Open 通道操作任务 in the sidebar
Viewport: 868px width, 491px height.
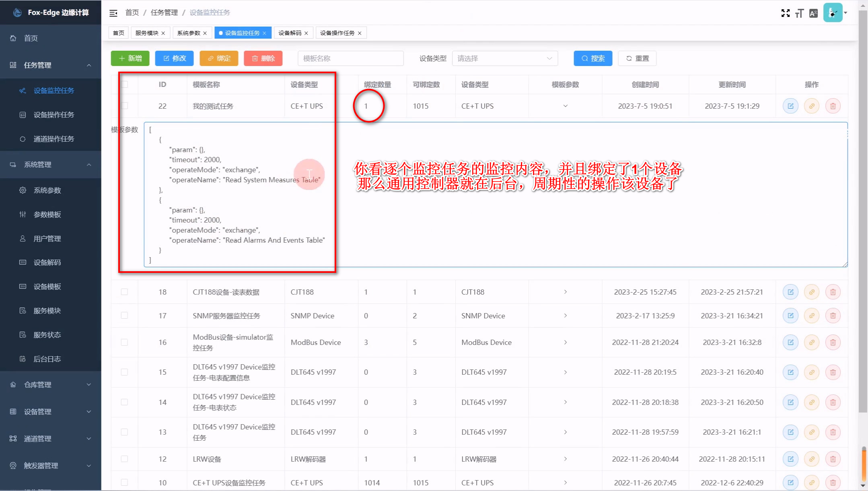tap(51, 139)
